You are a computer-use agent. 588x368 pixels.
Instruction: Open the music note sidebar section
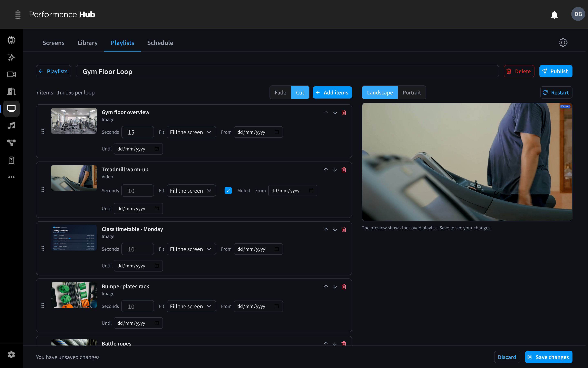tap(11, 126)
